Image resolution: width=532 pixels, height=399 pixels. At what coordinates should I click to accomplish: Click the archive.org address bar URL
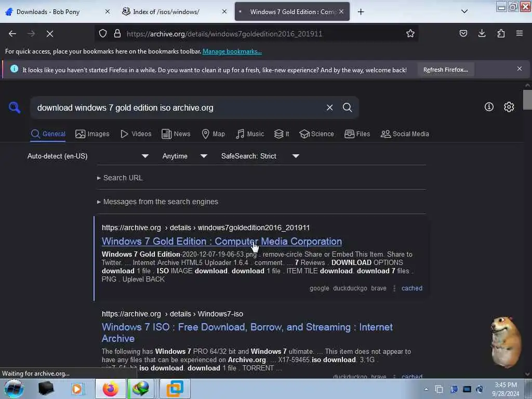[224, 34]
